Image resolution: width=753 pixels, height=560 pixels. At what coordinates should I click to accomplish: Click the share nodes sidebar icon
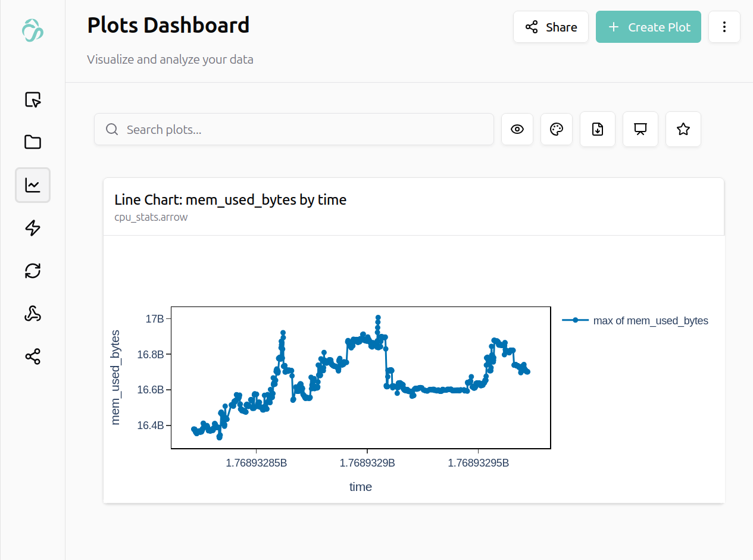click(x=33, y=357)
